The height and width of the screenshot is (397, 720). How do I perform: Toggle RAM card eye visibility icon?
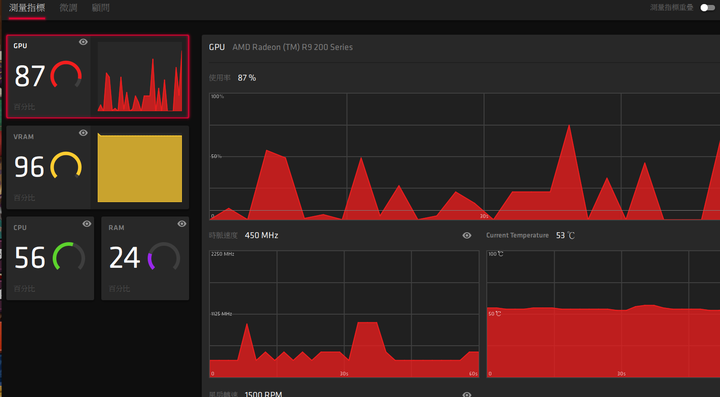click(182, 224)
